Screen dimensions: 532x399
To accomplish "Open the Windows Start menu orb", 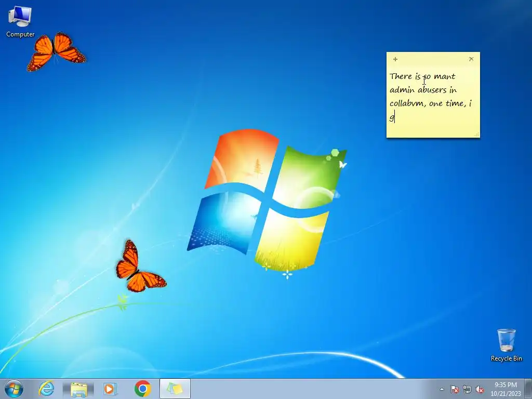I will (14, 389).
